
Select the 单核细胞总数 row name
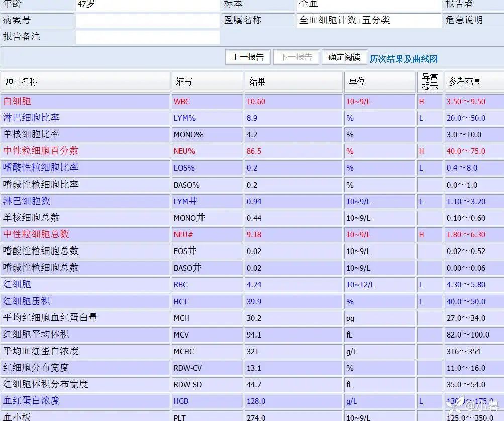pos(31,218)
